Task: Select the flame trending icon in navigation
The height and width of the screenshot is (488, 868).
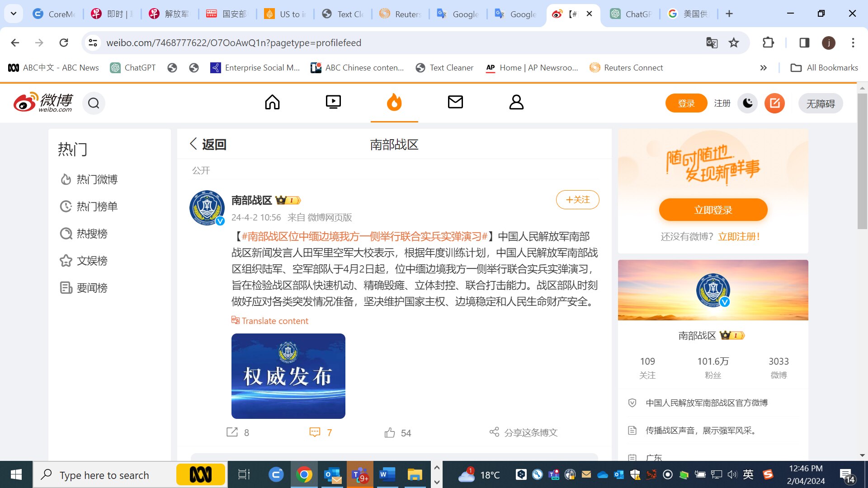Action: pos(394,102)
